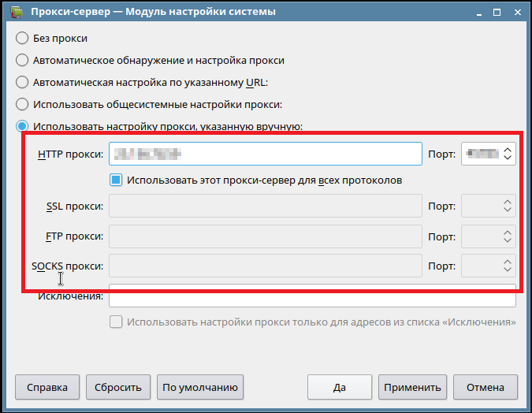Increase the FTP proxy port value
The width and height of the screenshot is (532, 413).
coord(508,233)
